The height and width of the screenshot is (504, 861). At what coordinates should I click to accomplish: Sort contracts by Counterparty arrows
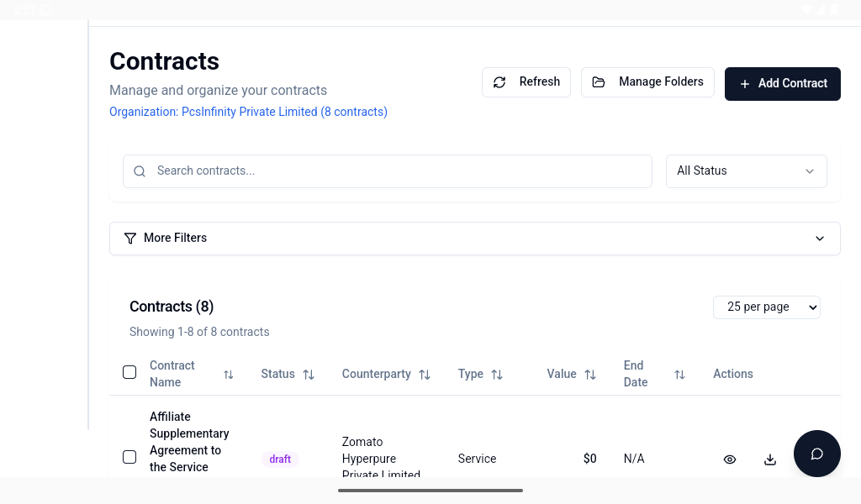click(425, 375)
